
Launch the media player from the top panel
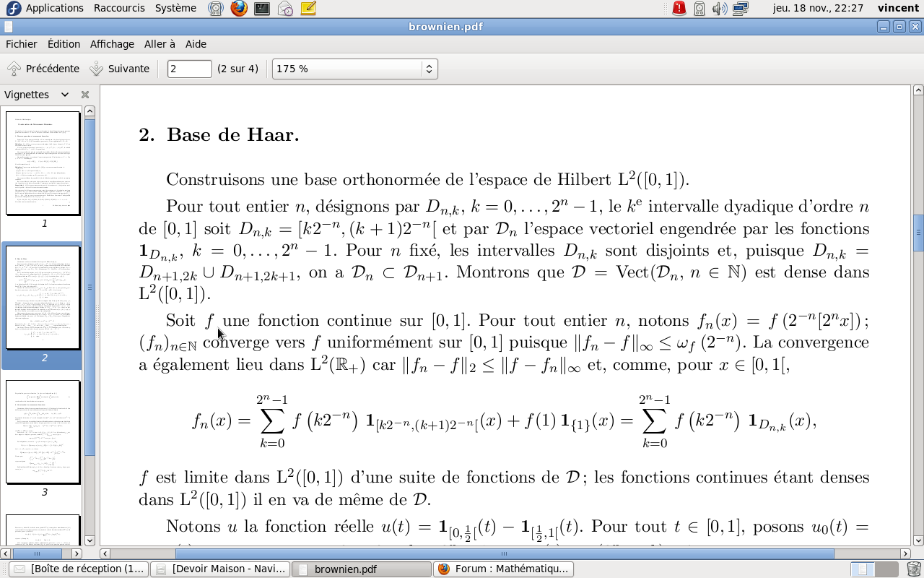click(216, 9)
